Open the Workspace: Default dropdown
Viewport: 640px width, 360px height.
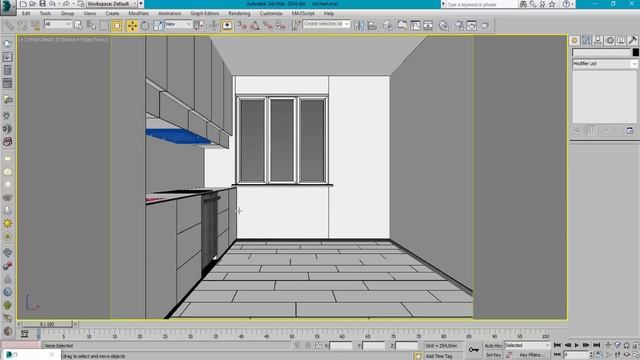(x=111, y=4)
